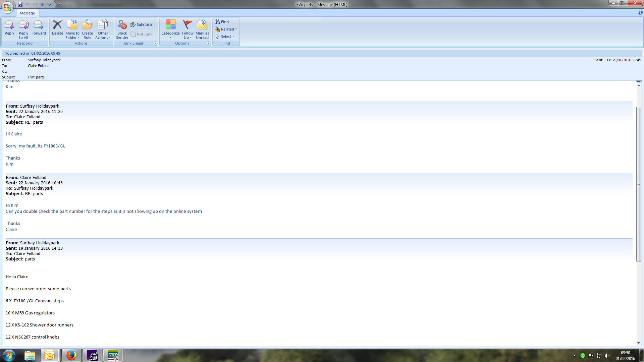Click the 'You replied on' info bar
The image size is (644, 362).
point(34,53)
